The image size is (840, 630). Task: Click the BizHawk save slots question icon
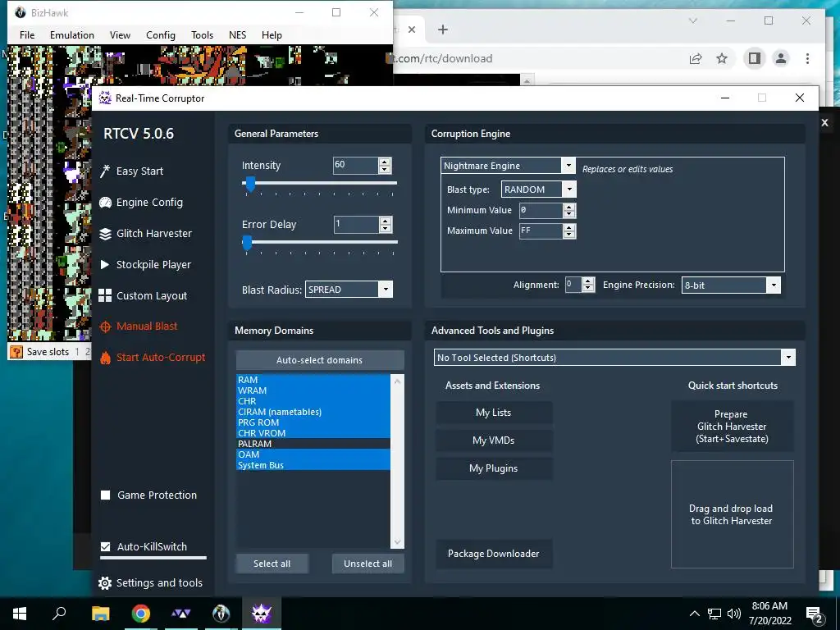[16, 352]
